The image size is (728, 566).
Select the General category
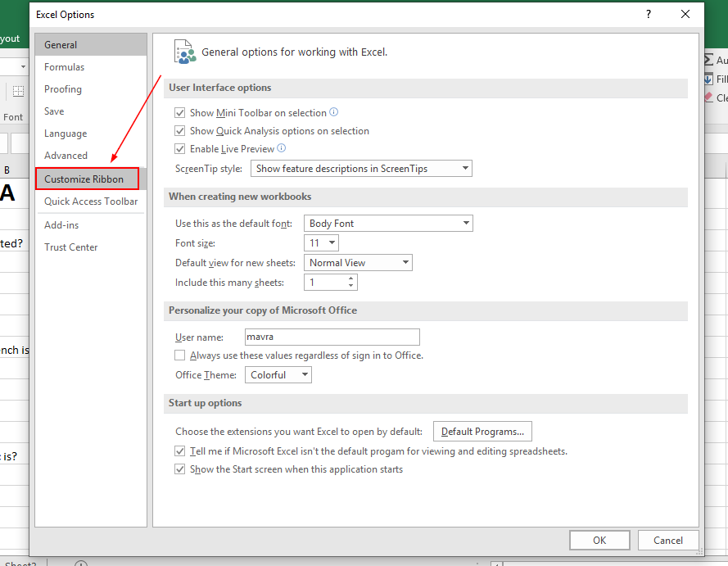pos(91,44)
